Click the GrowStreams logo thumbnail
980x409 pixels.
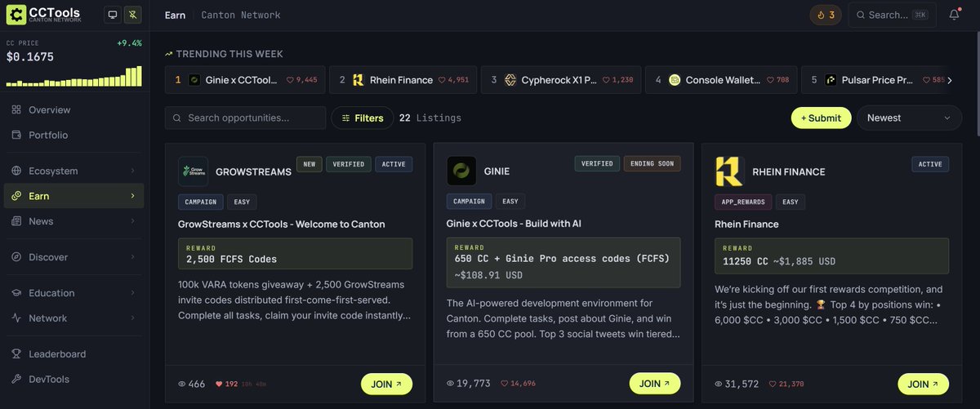(193, 171)
